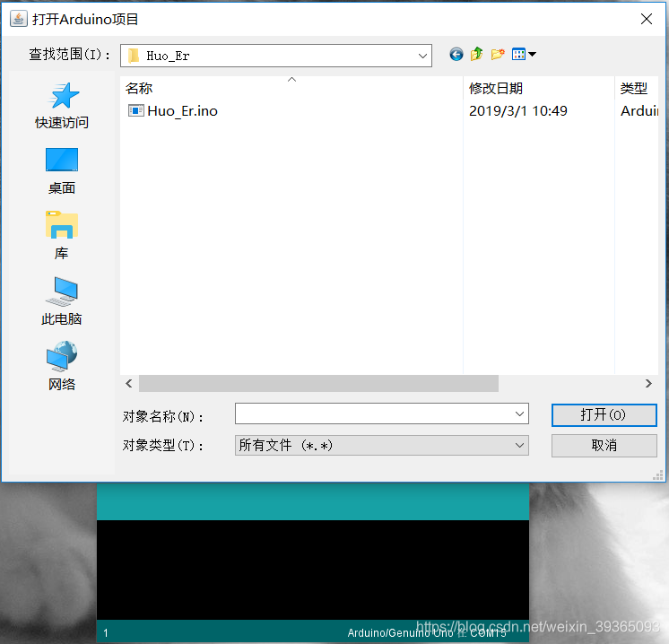The height and width of the screenshot is (644, 669).
Task: Click the horizontal scrollbar right arrow
Action: click(648, 384)
